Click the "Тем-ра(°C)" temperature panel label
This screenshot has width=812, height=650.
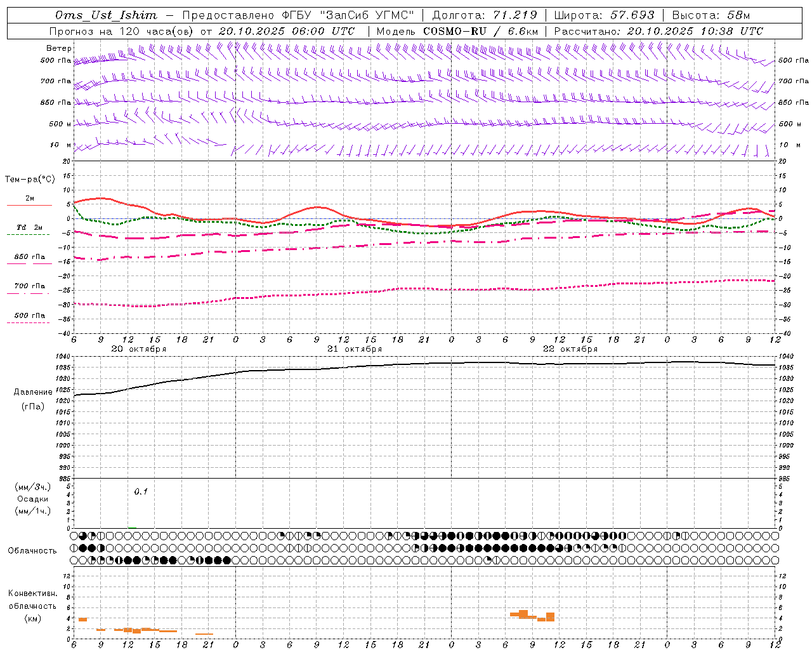30,180
